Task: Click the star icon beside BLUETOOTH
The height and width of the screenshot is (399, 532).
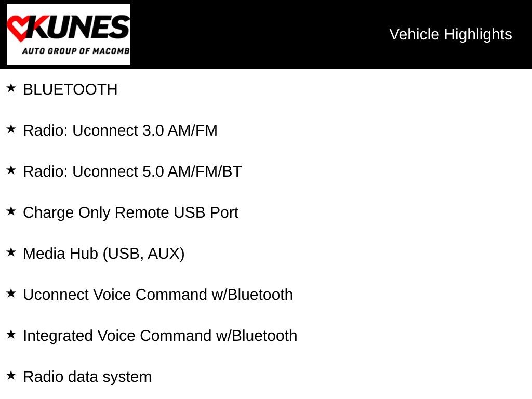Action: [11, 88]
